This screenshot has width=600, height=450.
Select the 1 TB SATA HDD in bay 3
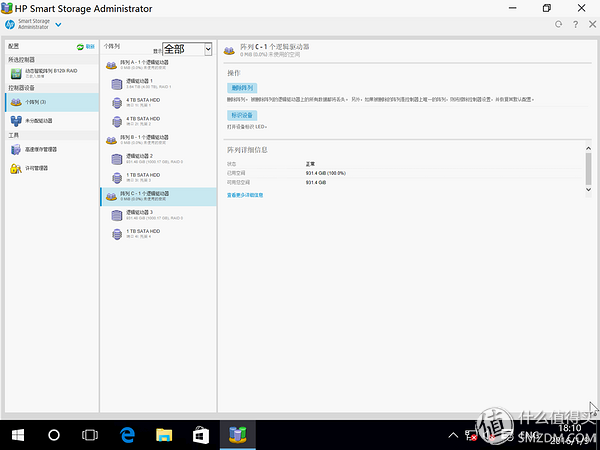point(158,177)
